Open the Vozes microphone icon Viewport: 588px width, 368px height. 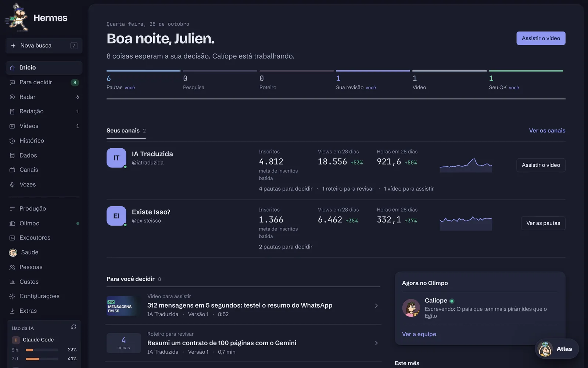point(12,185)
